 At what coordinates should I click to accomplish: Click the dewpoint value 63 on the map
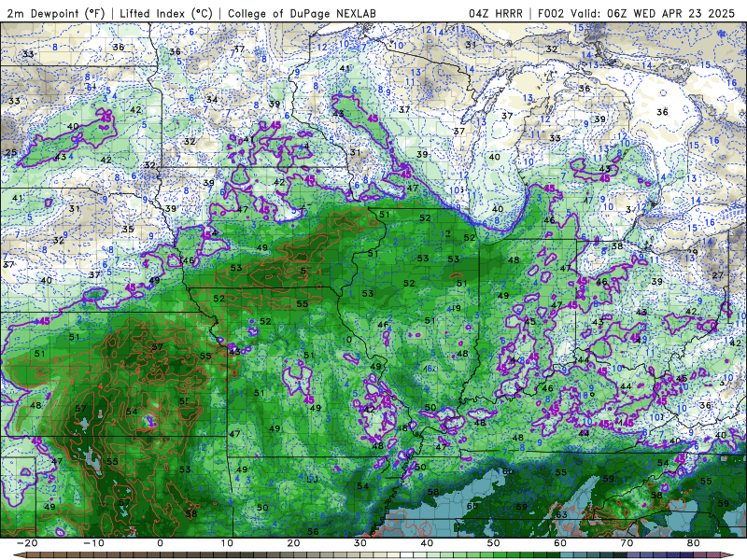tap(562, 515)
